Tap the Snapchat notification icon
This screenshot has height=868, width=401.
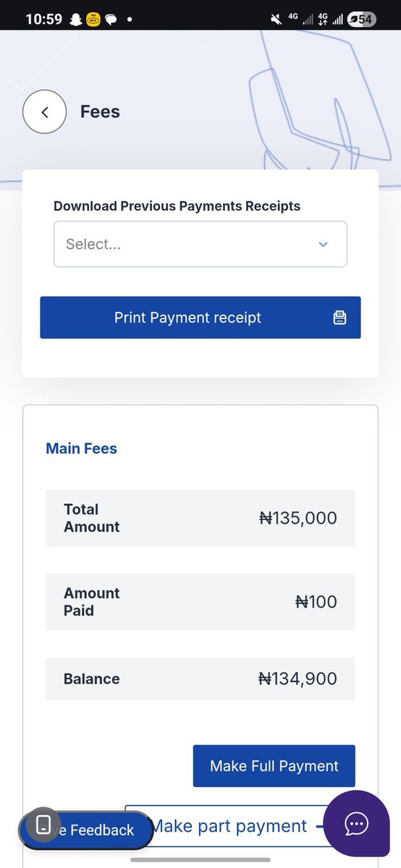75,20
